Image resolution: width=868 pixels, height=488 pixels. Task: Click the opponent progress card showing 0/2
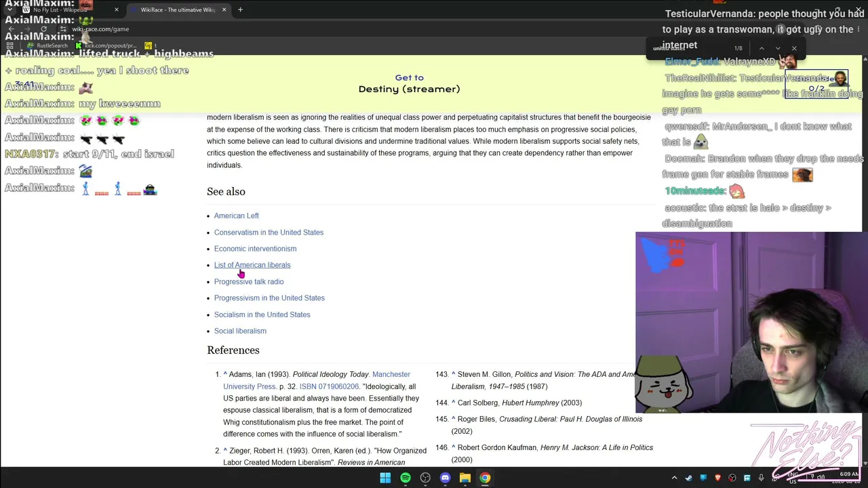(x=816, y=84)
